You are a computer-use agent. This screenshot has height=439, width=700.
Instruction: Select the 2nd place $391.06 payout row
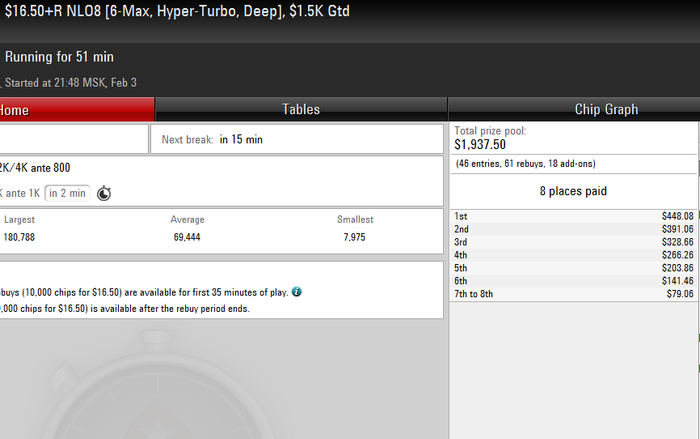(574, 229)
